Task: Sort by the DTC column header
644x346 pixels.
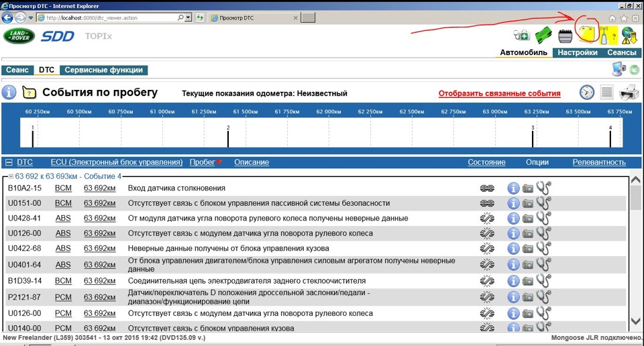Action: (25, 162)
